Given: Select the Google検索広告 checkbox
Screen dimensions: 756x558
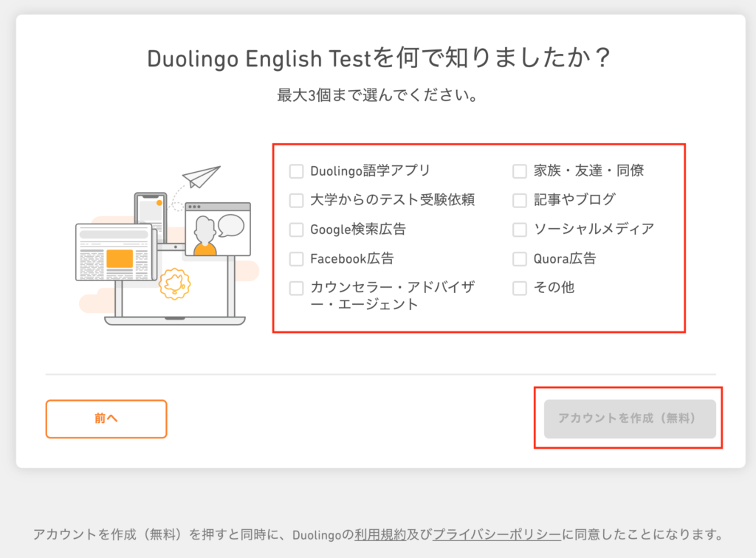Looking at the screenshot, I should click(296, 230).
